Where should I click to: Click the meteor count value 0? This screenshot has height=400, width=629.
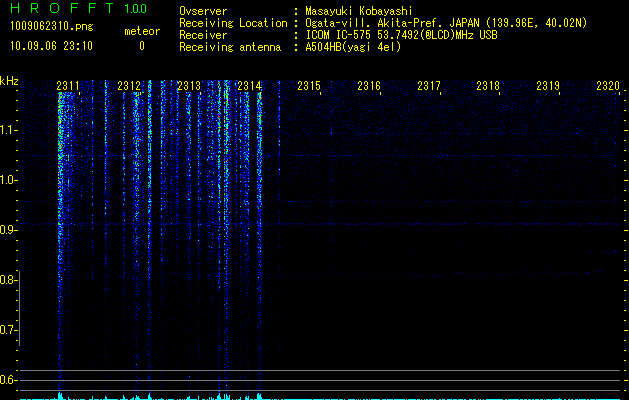[x=142, y=46]
